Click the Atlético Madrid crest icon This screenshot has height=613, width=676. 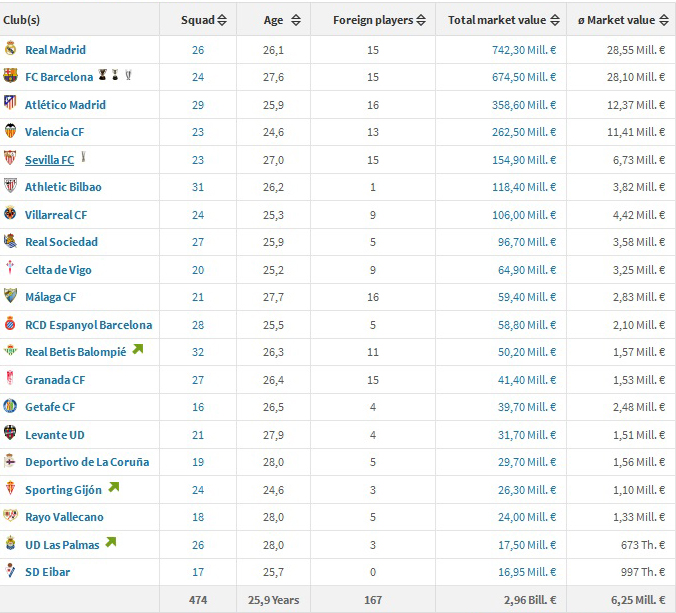pos(10,103)
